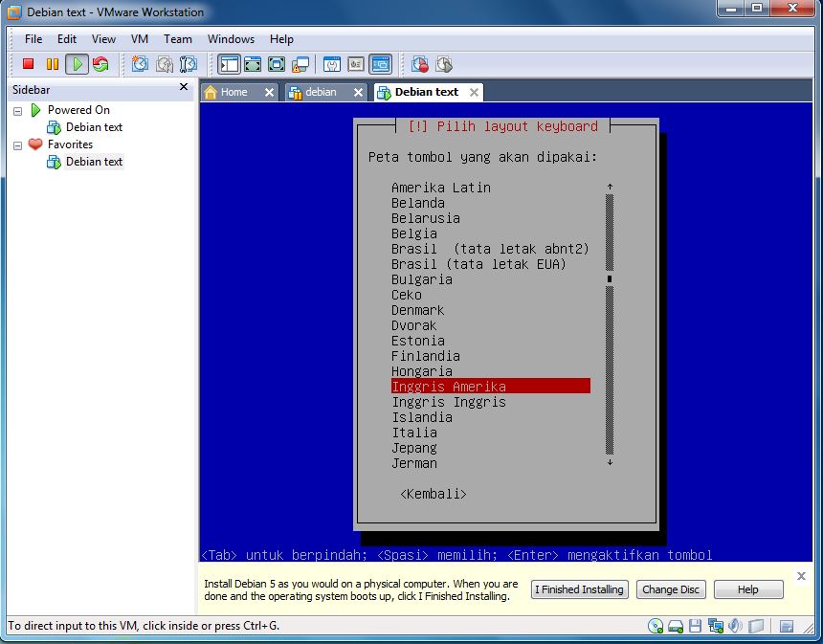
Task: Select Inggris Inggris keyboard layout
Action: (x=449, y=402)
